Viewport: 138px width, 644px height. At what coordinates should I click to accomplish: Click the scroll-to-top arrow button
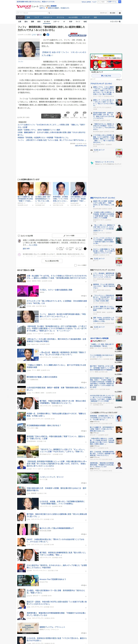[133, 398]
